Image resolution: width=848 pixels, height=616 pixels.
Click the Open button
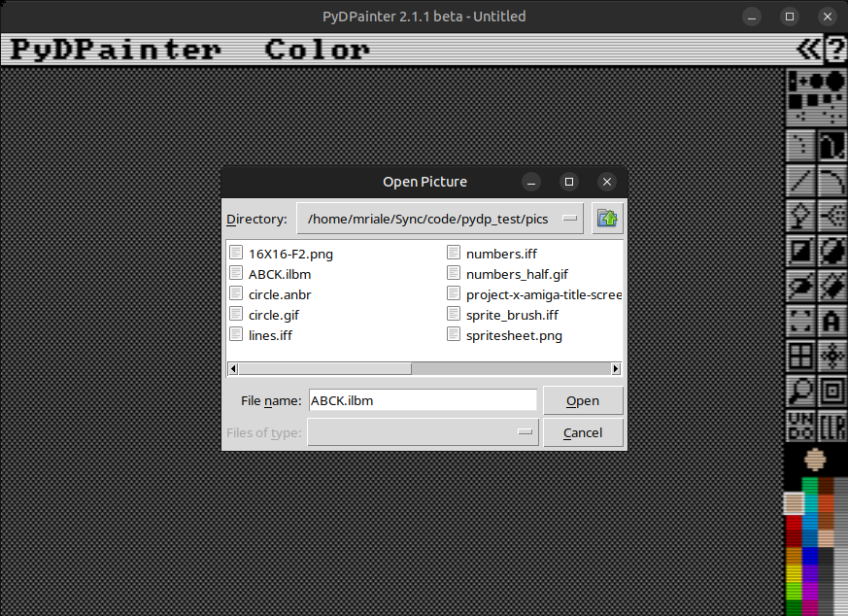[583, 400]
